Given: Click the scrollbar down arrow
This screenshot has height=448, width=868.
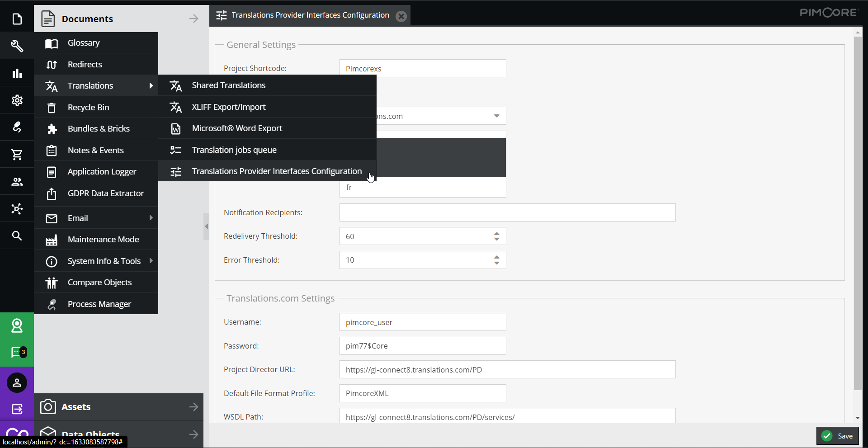Looking at the screenshot, I should (x=858, y=418).
